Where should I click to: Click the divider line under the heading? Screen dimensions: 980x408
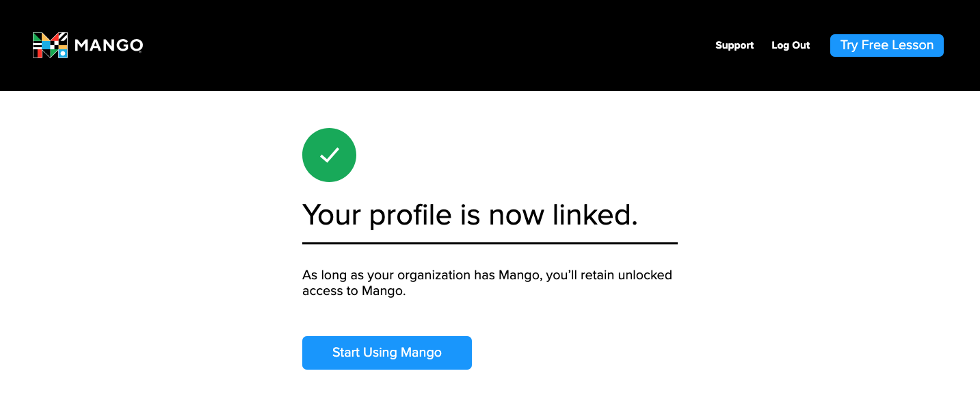coord(490,242)
